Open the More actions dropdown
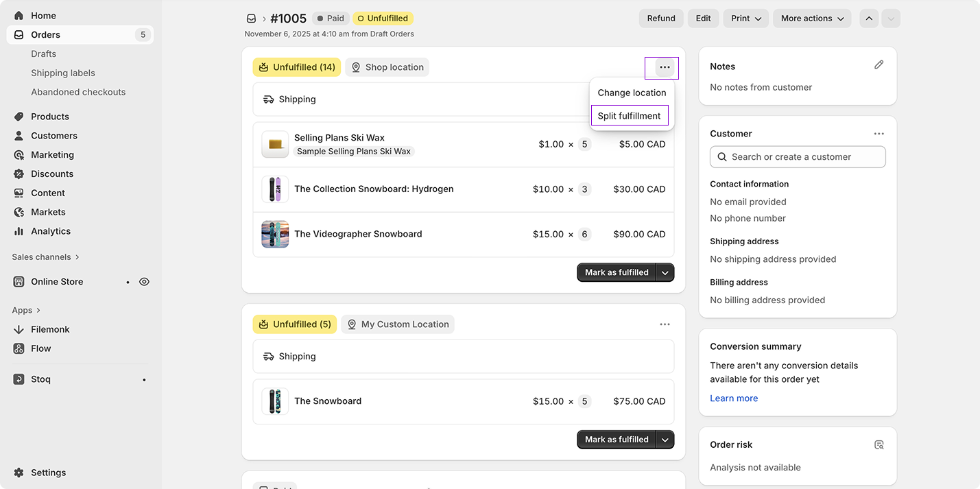The width and height of the screenshot is (980, 489). point(812,18)
